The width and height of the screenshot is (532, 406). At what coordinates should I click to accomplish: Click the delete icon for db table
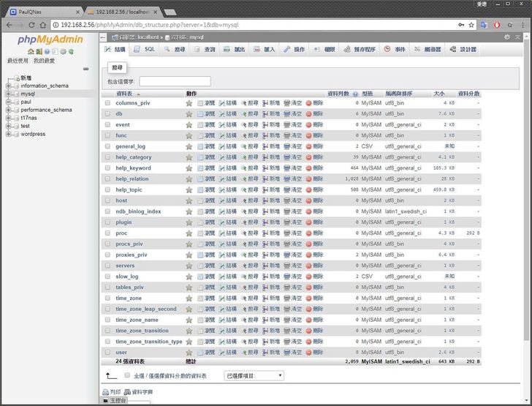(x=314, y=114)
